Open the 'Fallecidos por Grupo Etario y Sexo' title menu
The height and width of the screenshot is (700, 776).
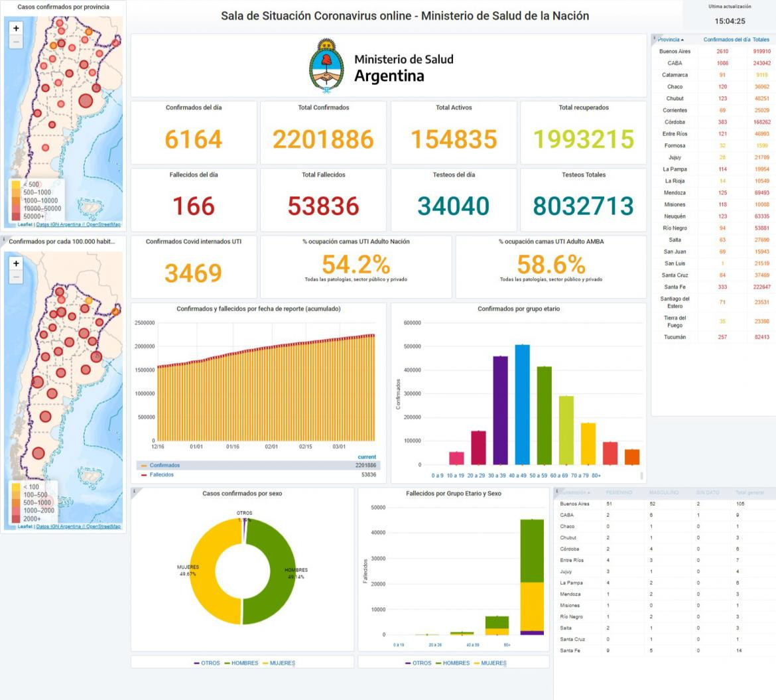coord(454,494)
